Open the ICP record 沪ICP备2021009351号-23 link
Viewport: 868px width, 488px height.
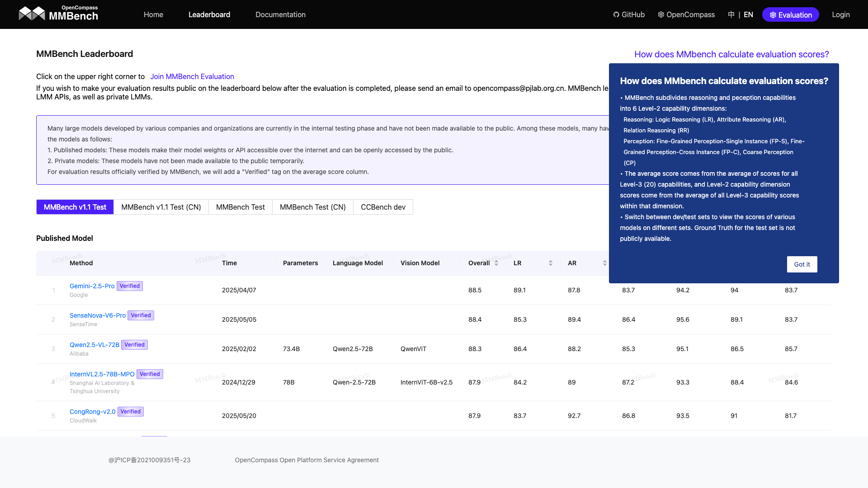coord(150,460)
